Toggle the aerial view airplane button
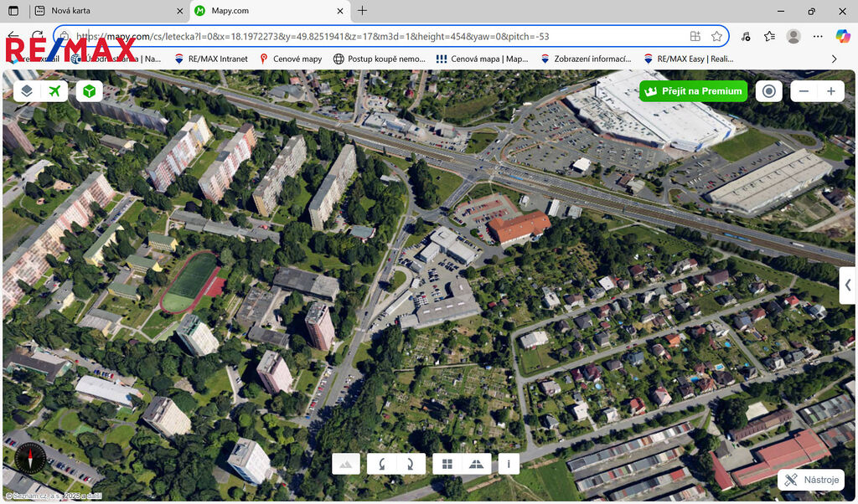858x504 pixels. [54, 91]
